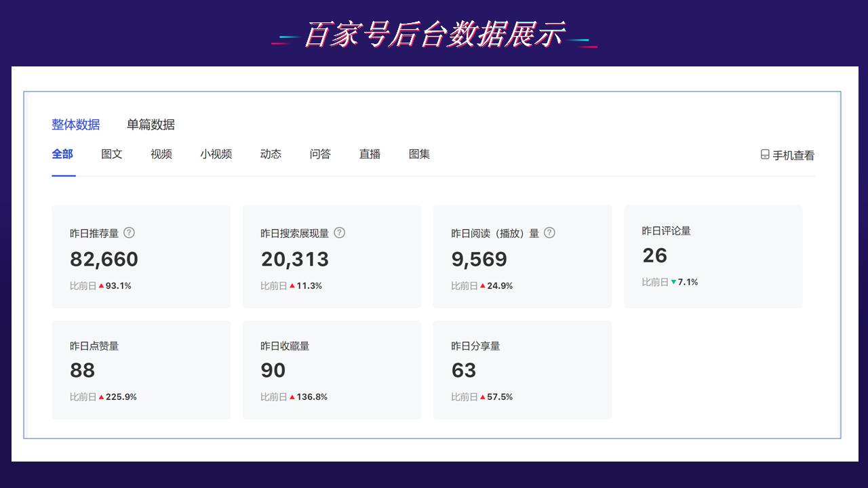Click the 82,660 recommendation count
The image size is (868, 488).
tap(104, 259)
